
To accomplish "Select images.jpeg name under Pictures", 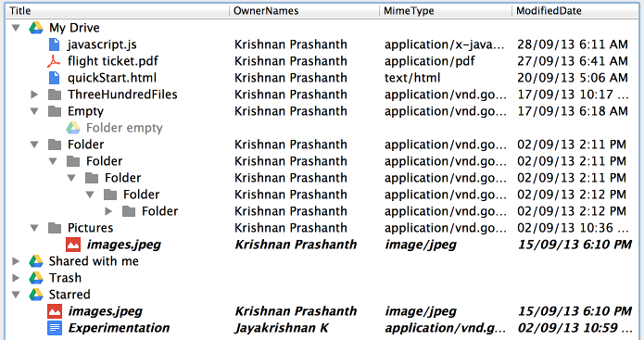I will click(x=123, y=245).
